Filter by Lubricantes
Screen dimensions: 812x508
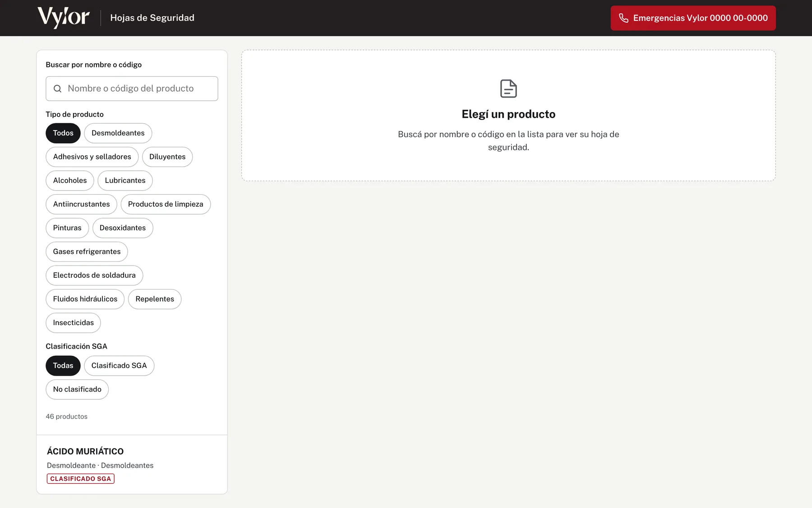click(125, 181)
